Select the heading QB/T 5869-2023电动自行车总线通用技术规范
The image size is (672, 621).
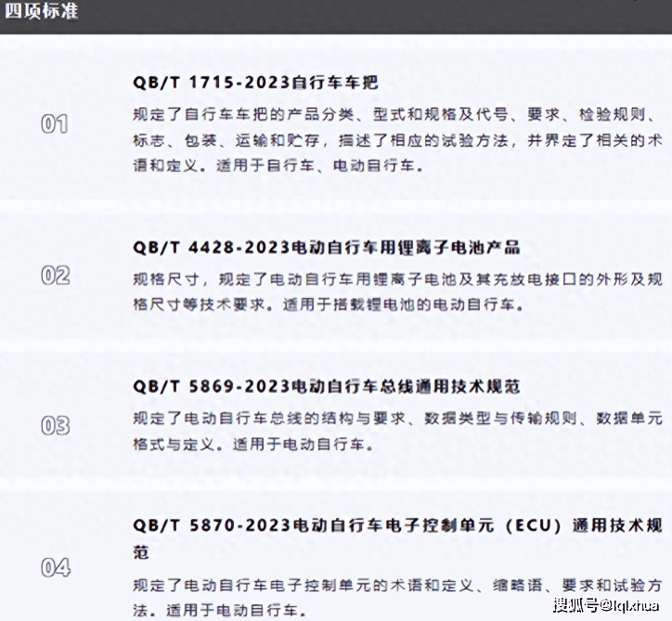click(x=327, y=386)
